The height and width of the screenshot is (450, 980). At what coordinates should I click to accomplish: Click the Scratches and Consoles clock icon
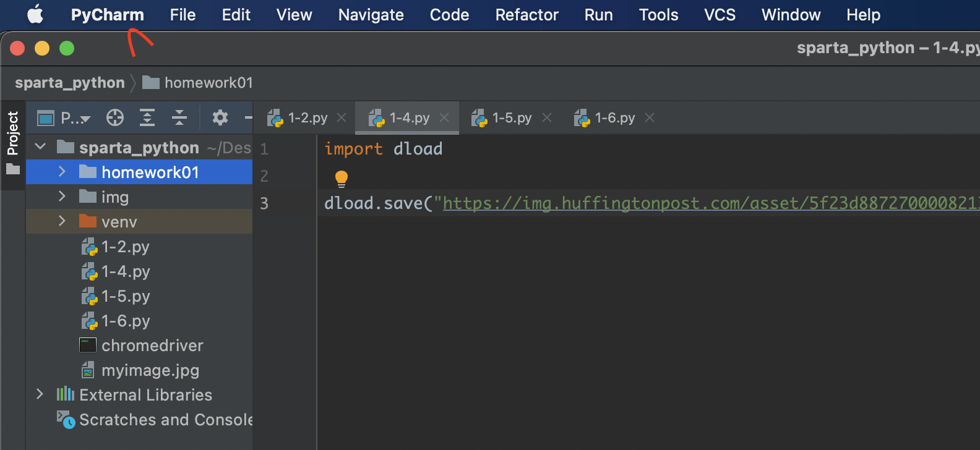point(66,419)
